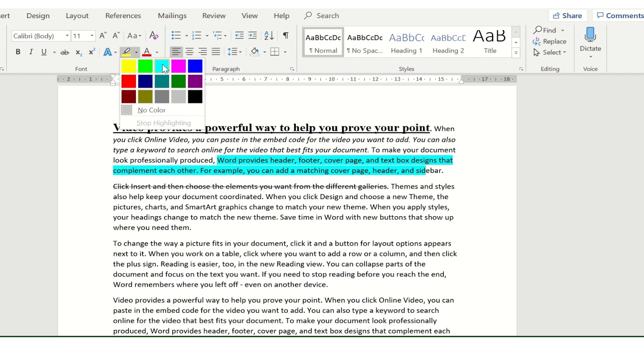Click Increase Font Size icon
The width and height of the screenshot is (644, 362).
point(103,36)
